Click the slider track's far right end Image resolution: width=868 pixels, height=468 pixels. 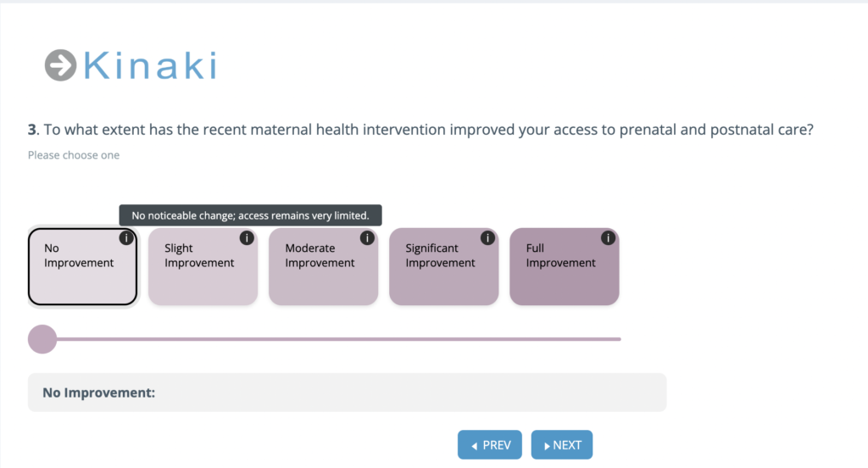point(618,339)
